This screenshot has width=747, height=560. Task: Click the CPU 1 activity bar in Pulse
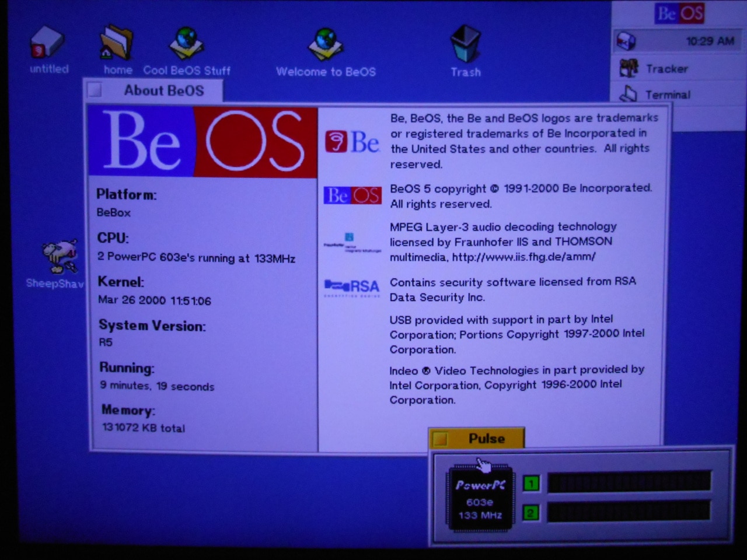pos(629,482)
